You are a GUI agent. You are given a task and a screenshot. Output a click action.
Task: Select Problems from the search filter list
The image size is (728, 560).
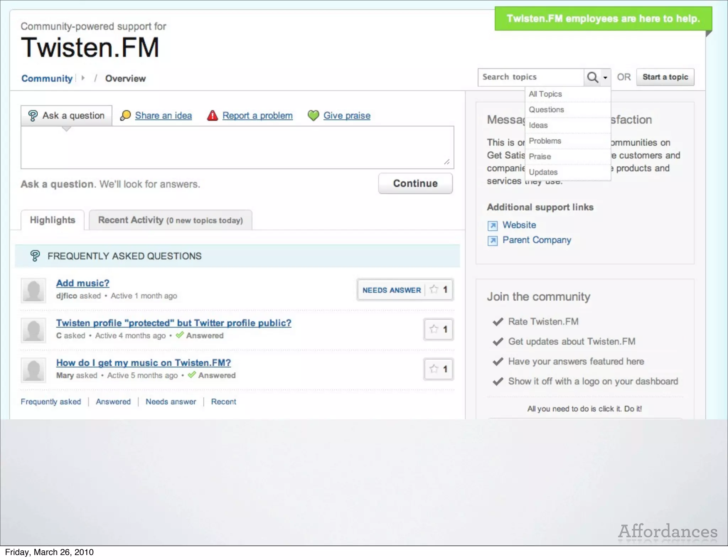point(545,141)
